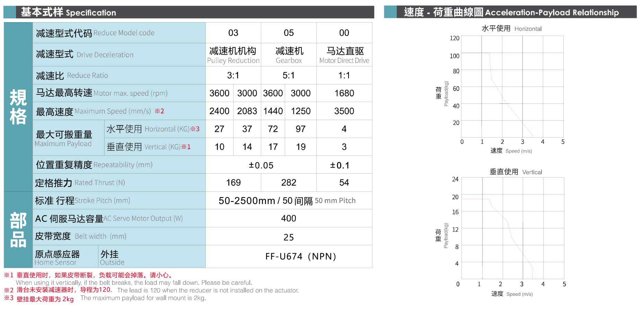
Task: Click the ±0.05 repeatability value
Action: [261, 165]
